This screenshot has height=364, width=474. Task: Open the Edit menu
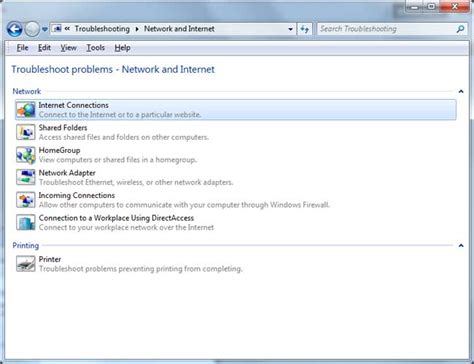pyautogui.click(x=44, y=48)
